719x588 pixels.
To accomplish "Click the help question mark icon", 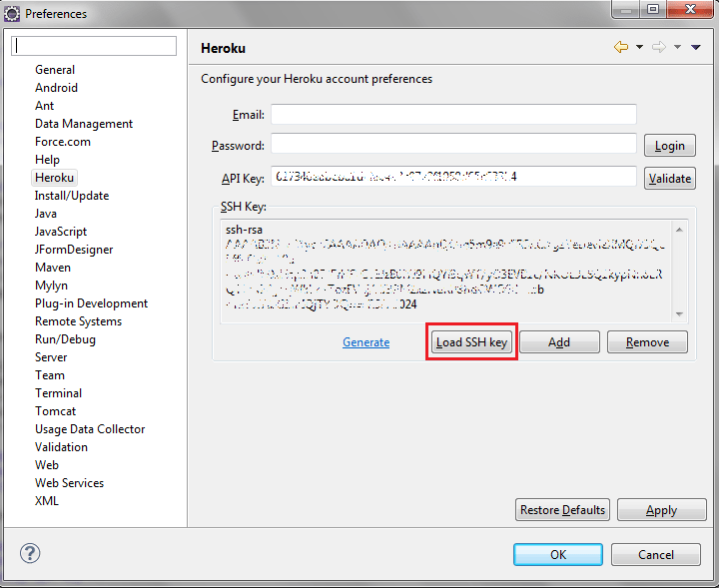I will pos(30,553).
